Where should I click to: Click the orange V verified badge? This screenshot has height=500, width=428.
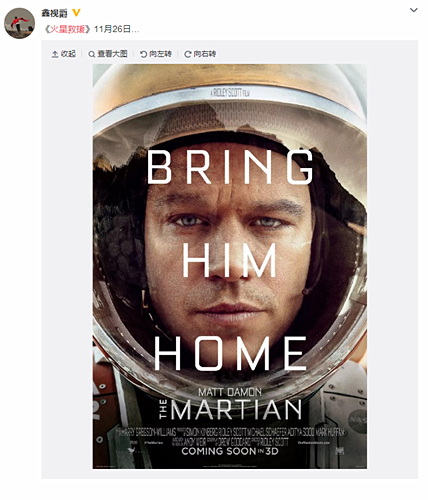click(x=76, y=13)
